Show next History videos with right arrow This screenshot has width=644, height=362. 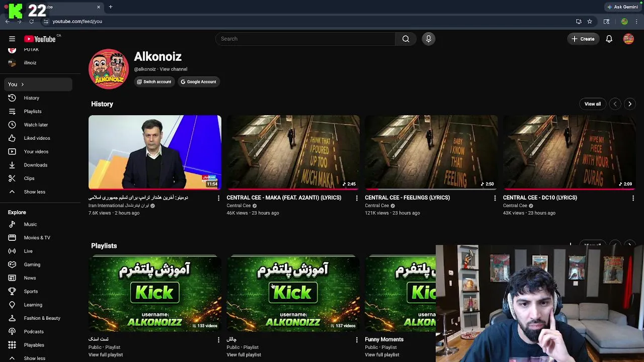pyautogui.click(x=629, y=104)
